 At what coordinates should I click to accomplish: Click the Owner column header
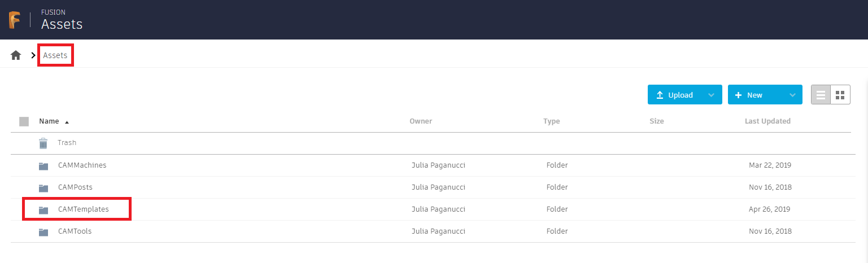421,121
